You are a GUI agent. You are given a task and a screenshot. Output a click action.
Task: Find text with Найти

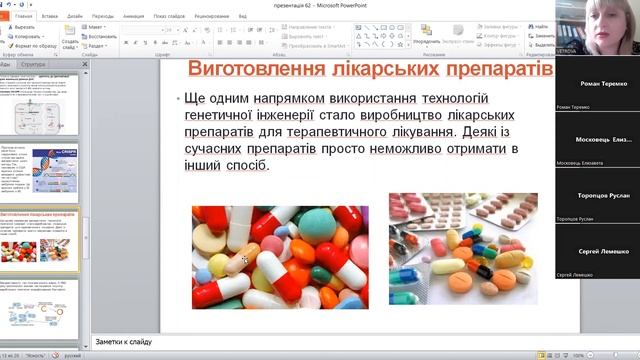tap(538, 27)
